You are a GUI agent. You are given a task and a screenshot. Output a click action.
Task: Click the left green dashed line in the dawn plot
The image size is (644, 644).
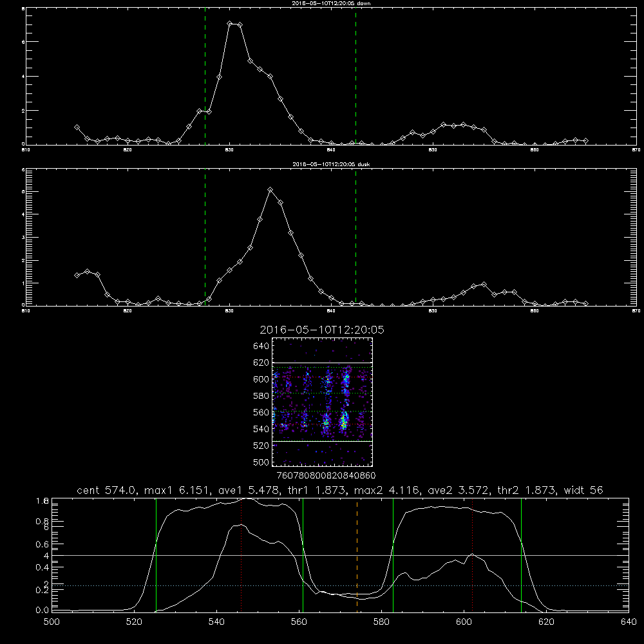coord(205,76)
